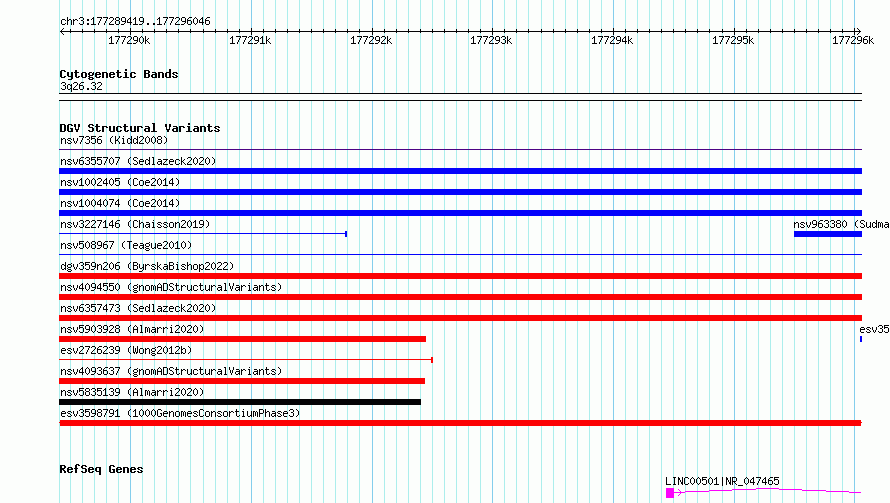Click the 177292k ruler tick label
The image size is (890, 503).
[371, 40]
